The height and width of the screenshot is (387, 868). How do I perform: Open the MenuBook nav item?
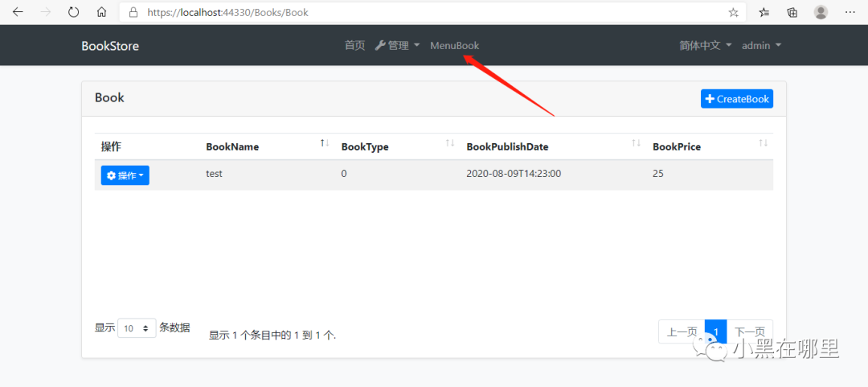(454, 46)
